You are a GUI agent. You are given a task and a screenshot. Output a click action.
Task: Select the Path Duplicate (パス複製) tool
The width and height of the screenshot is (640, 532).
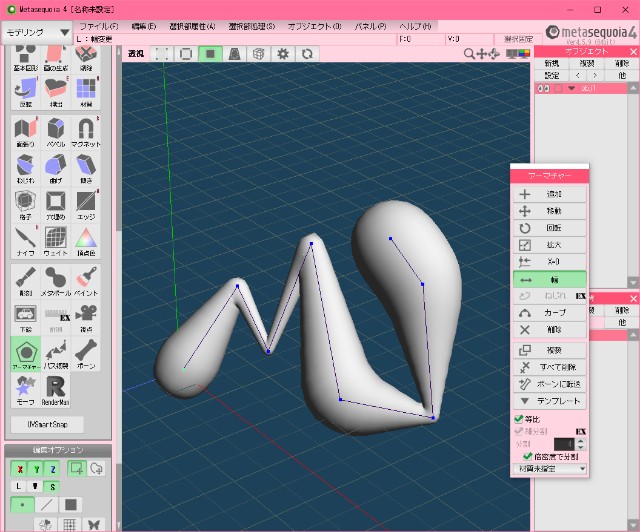pos(56,354)
